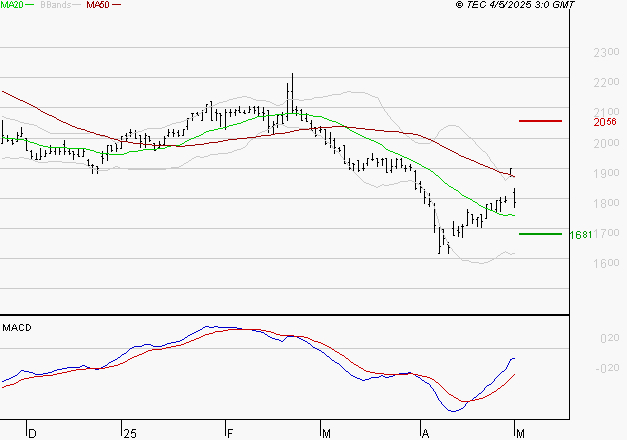
Task: Click the tallest price spike bar near 2200
Action: tap(292, 93)
